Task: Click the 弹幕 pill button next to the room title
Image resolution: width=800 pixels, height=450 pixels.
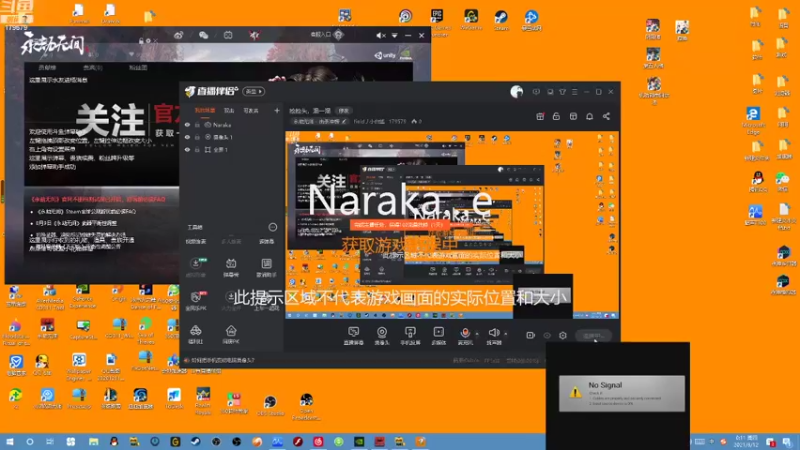Action: tap(344, 111)
